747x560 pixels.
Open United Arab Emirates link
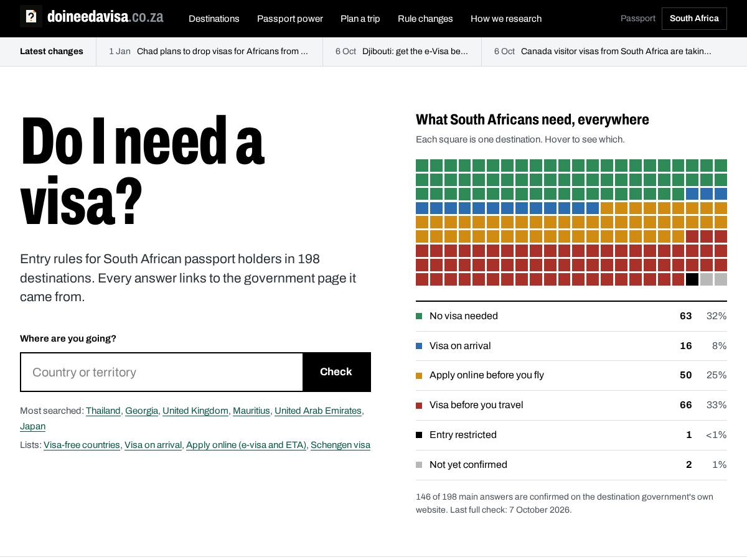pos(318,411)
